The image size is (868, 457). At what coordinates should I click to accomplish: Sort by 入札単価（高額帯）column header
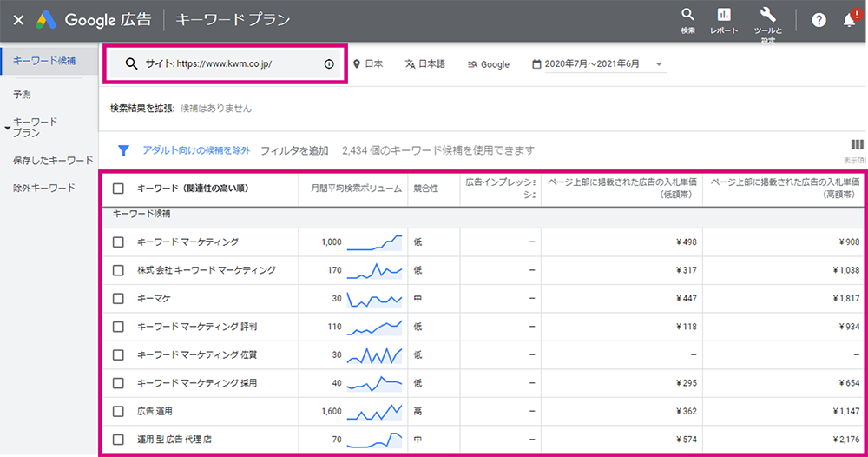pyautogui.click(x=785, y=189)
